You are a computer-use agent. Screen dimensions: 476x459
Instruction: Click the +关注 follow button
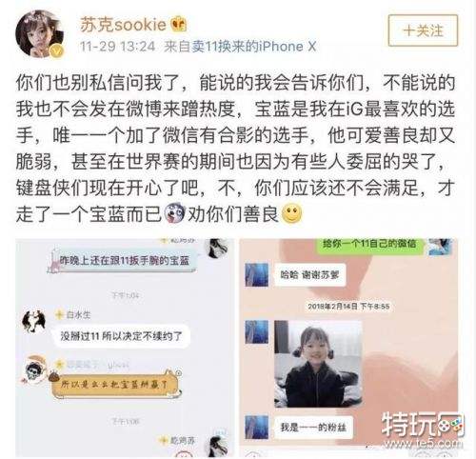click(423, 30)
